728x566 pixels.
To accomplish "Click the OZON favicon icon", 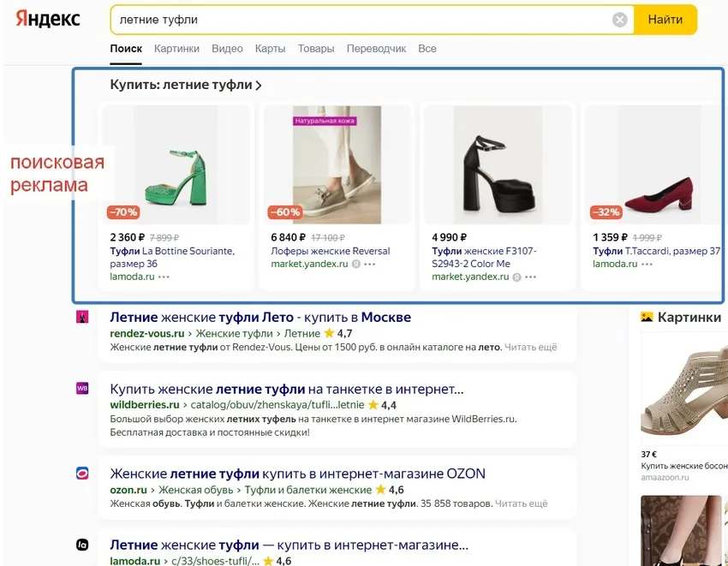I will pyautogui.click(x=83, y=474).
